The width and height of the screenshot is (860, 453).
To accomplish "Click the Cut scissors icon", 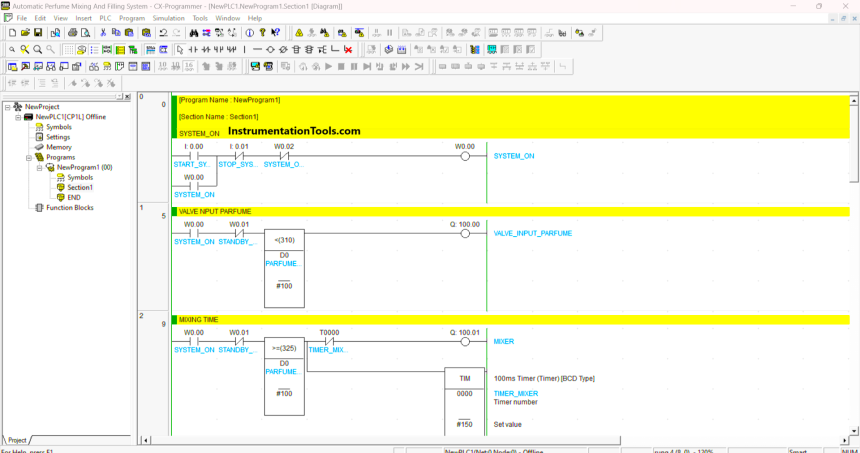I will [103, 33].
